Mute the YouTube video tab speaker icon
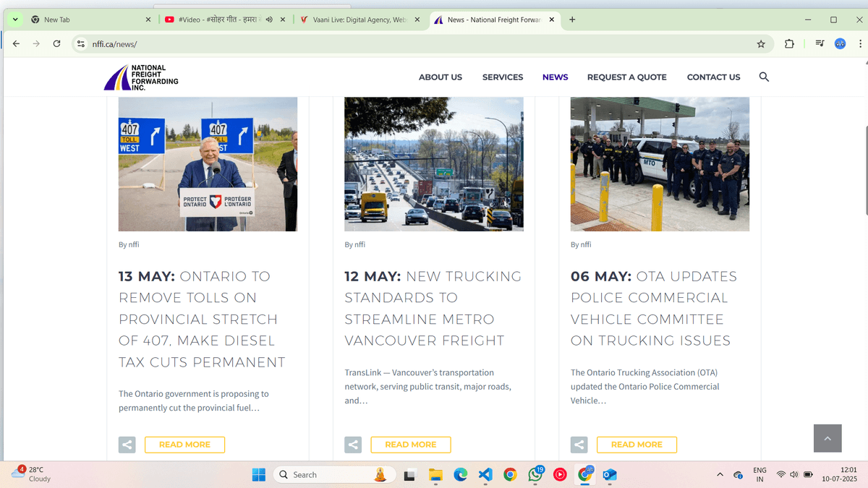This screenshot has width=868, height=488. click(x=269, y=20)
